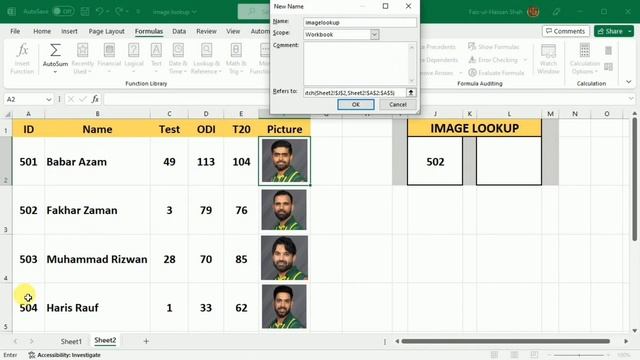Click the Name field with imagelookup
Viewport: 640px width, 360px height.
click(x=360, y=22)
